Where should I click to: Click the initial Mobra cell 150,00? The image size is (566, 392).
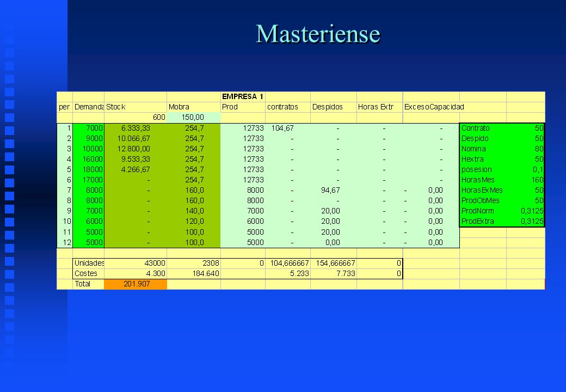(x=194, y=117)
